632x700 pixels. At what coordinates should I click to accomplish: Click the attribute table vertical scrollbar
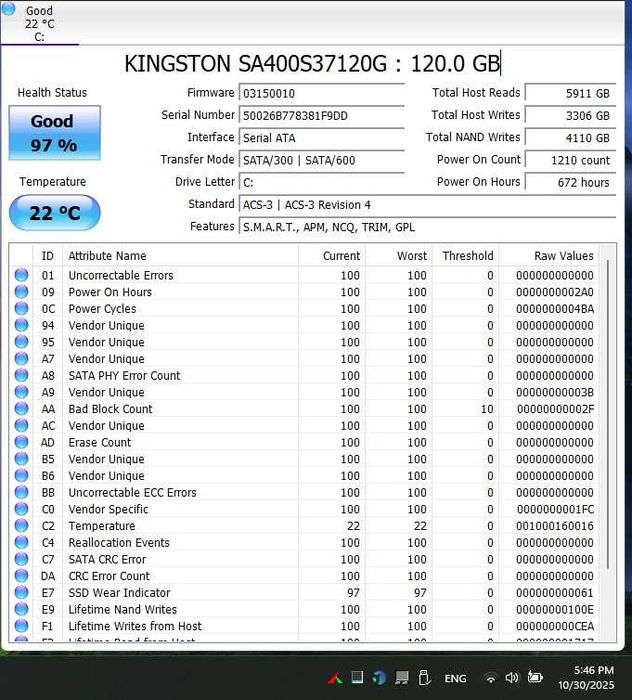pos(607,415)
